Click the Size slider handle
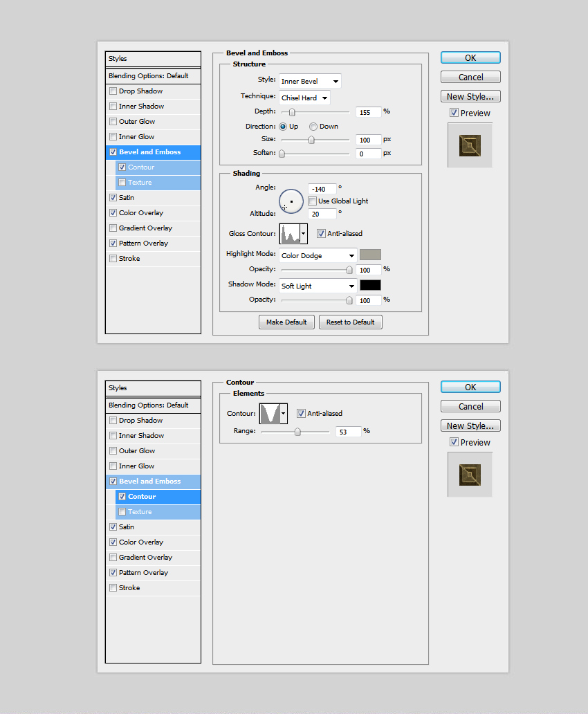 311,140
